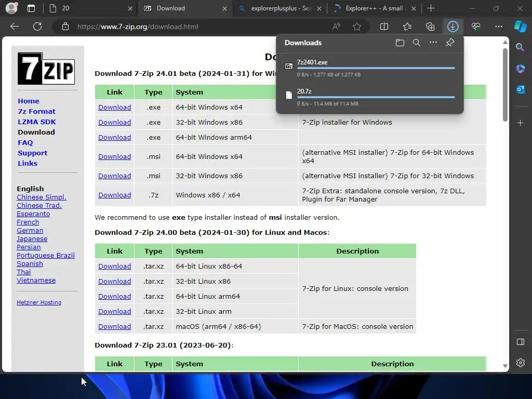Download .tar.xz for macOS
Image resolution: width=532 pixels, height=399 pixels.
(x=114, y=326)
